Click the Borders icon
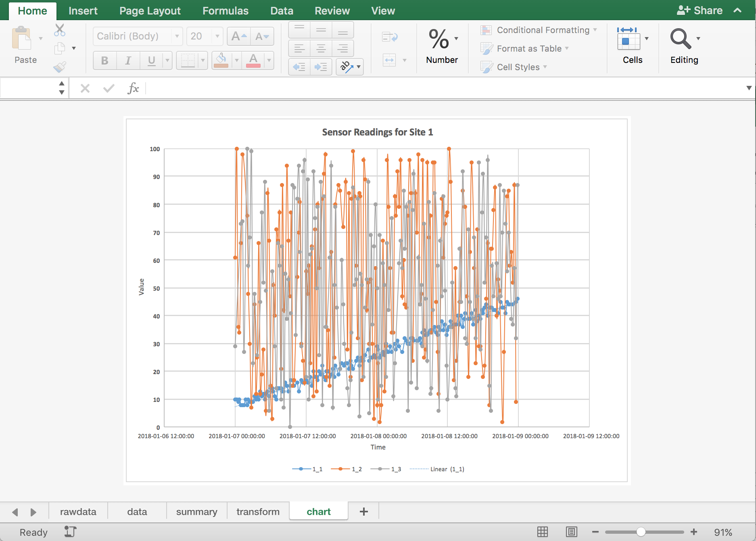Image resolution: width=756 pixels, height=541 pixels. 188,60
